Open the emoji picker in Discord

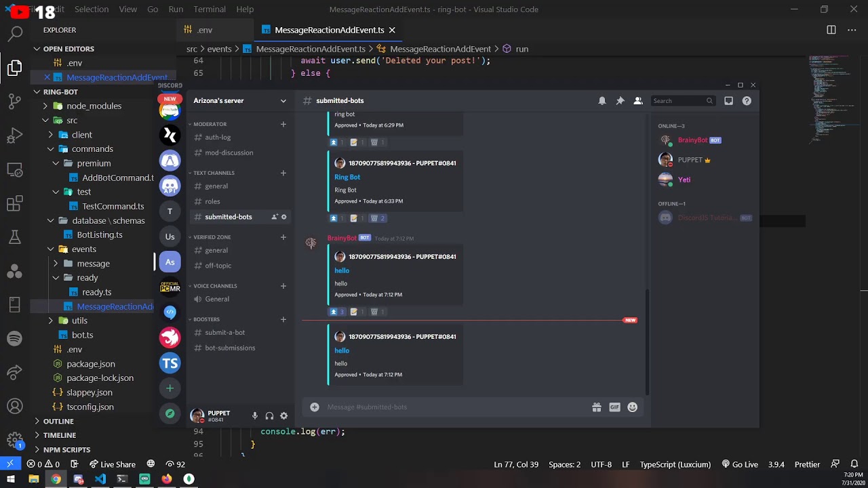[x=633, y=407]
